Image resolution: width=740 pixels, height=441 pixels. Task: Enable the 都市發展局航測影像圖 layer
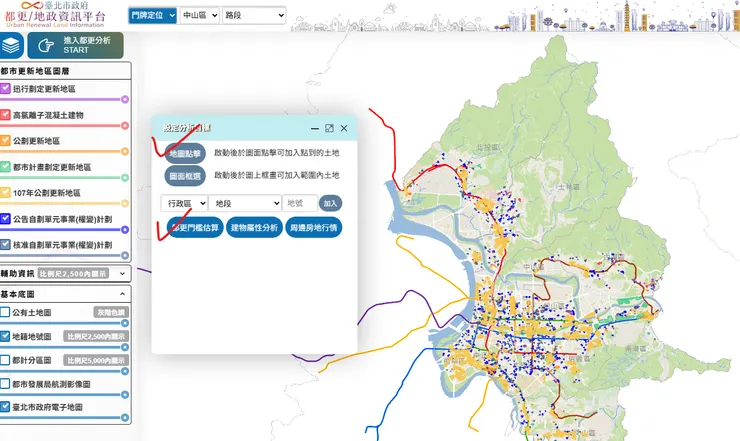[5, 384]
